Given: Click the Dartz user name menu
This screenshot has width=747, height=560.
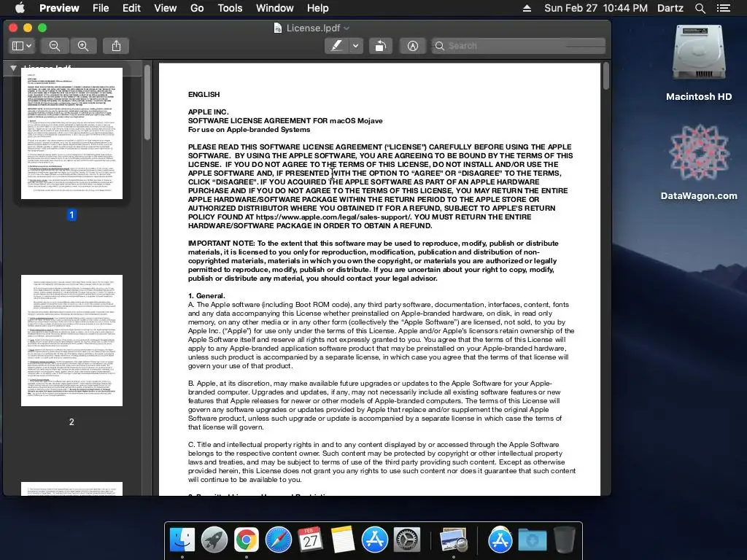Looking at the screenshot, I should [x=670, y=8].
